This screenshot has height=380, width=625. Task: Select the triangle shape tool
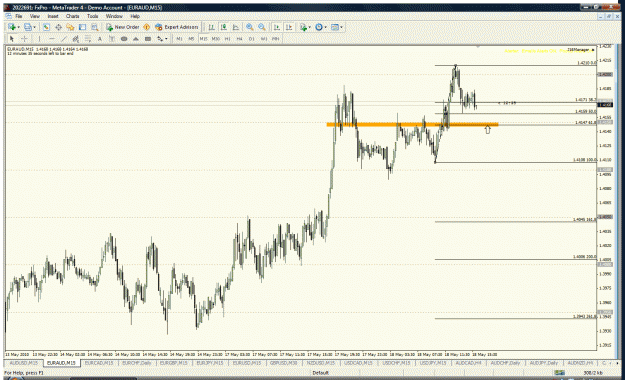coord(136,39)
